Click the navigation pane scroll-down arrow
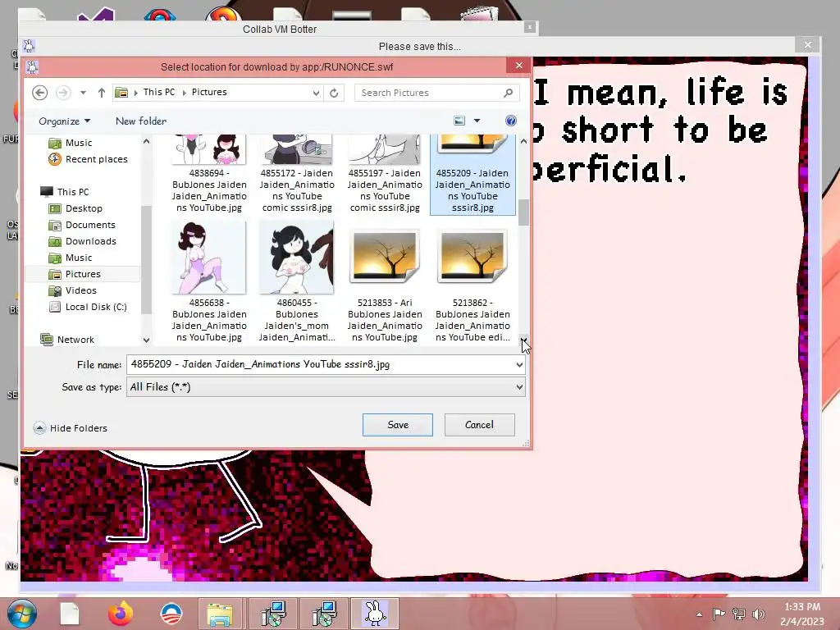 (146, 340)
